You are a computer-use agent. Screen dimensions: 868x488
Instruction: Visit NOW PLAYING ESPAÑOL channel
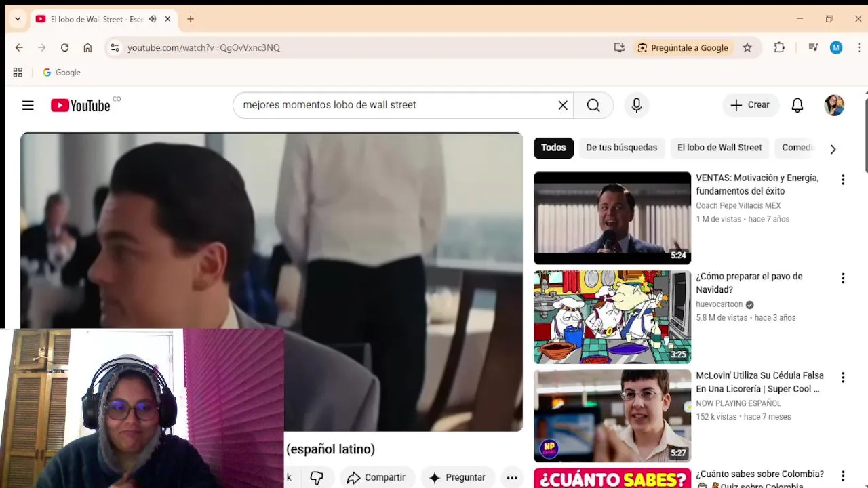click(x=738, y=403)
